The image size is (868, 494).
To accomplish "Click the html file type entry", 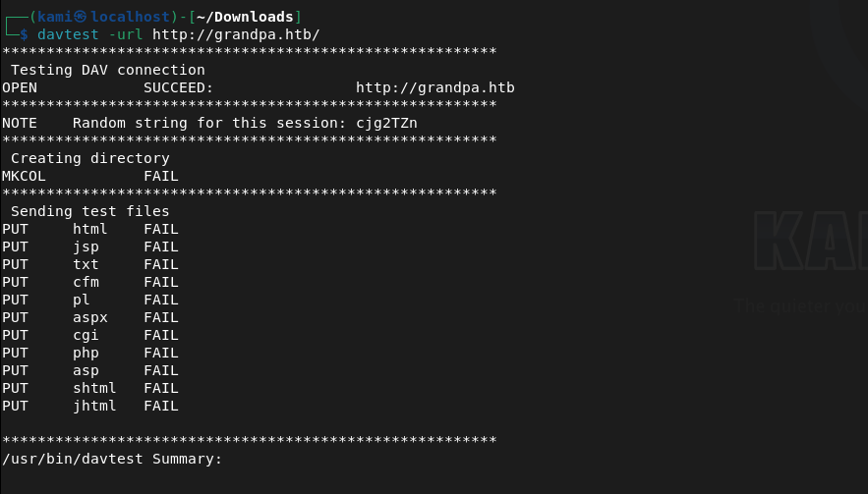I will pyautogui.click(x=90, y=229).
